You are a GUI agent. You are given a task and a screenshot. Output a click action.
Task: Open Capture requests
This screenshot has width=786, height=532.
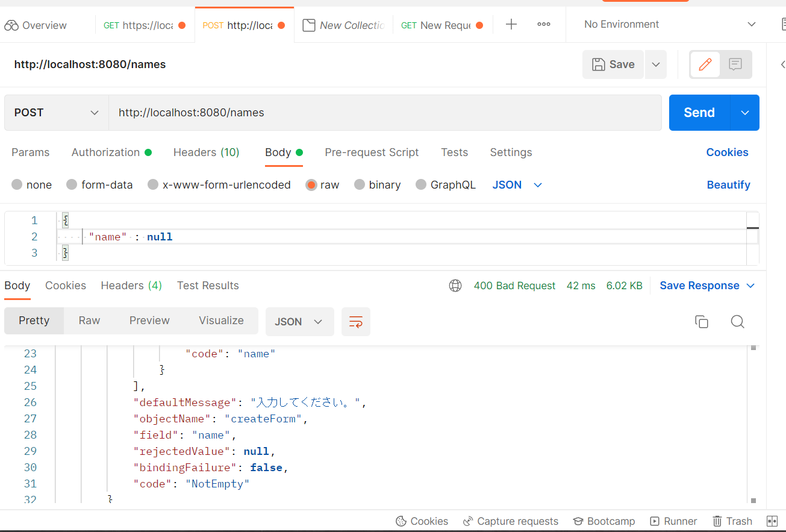pyautogui.click(x=510, y=521)
